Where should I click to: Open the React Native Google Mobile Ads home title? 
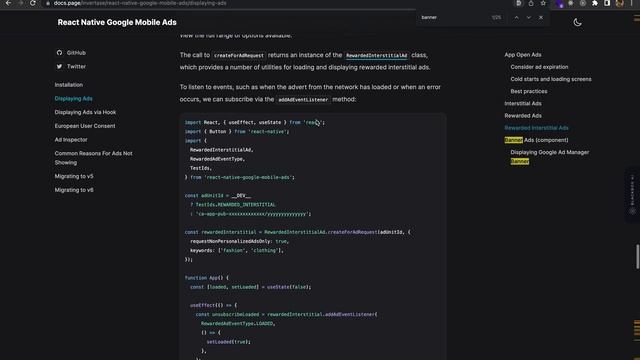tap(117, 22)
